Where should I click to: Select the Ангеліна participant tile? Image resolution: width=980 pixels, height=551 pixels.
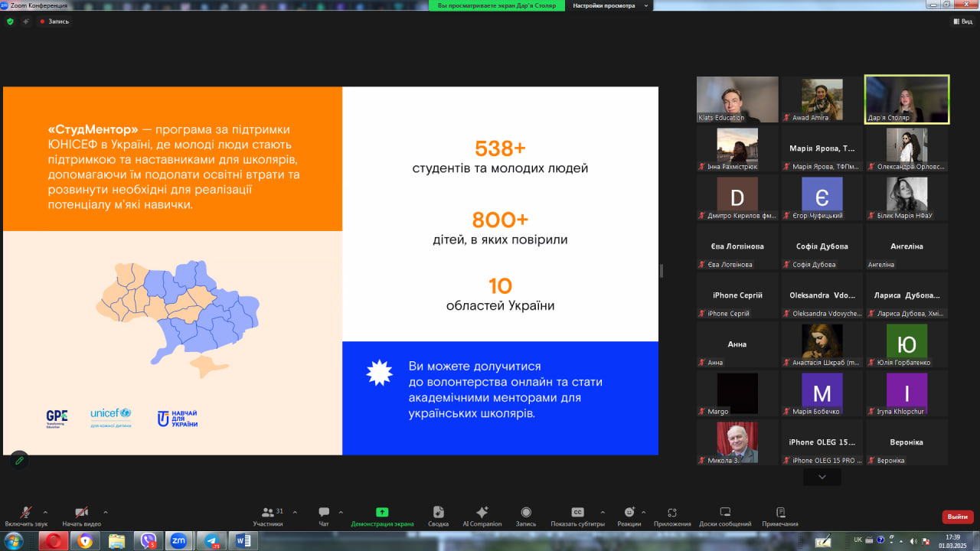[906, 246]
